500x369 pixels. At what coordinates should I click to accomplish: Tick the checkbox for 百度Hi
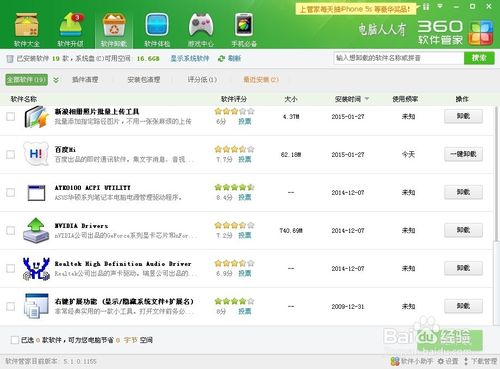[11, 154]
